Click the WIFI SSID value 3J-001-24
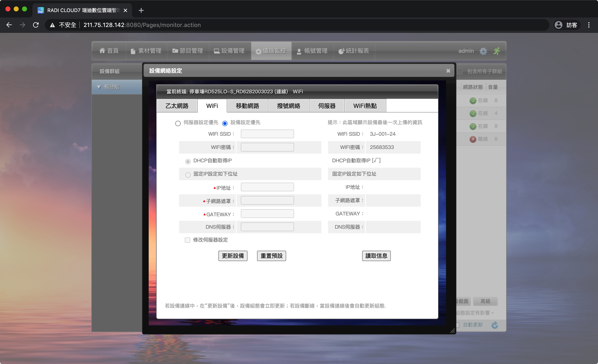Image resolution: width=598 pixels, height=364 pixels. [x=382, y=134]
